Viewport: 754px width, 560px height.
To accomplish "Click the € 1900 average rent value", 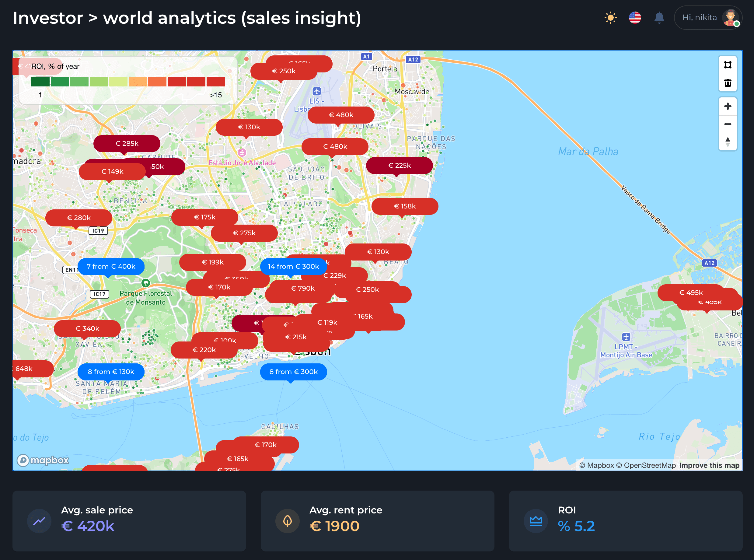I will click(x=334, y=526).
